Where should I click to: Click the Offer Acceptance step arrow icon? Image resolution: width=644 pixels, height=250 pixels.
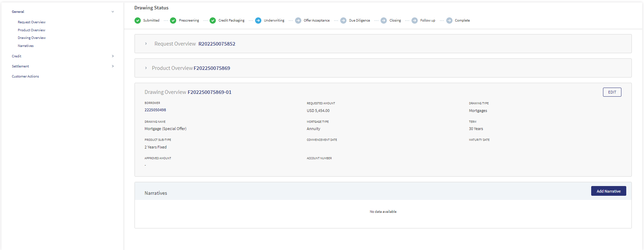pyautogui.click(x=298, y=21)
